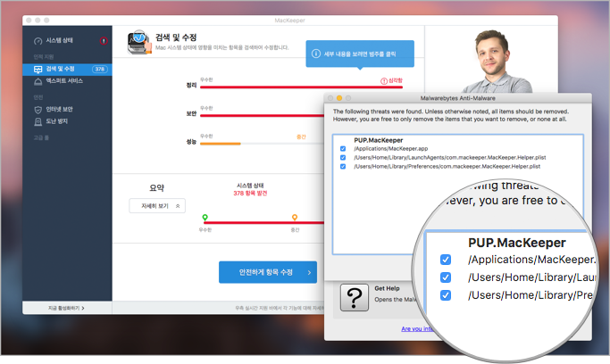This screenshot has height=364, width=610.
Task: Click the 378 count badge in sidebar
Action: point(100,70)
